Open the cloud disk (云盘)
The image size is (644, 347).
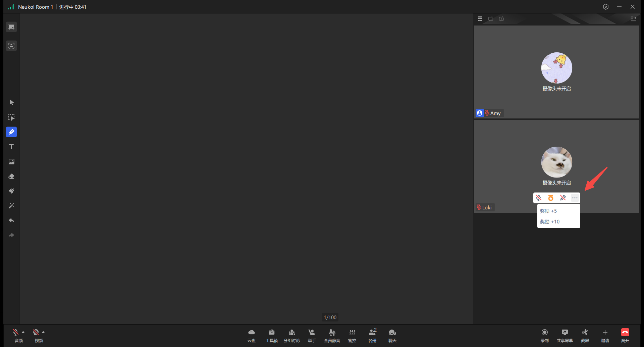click(252, 335)
